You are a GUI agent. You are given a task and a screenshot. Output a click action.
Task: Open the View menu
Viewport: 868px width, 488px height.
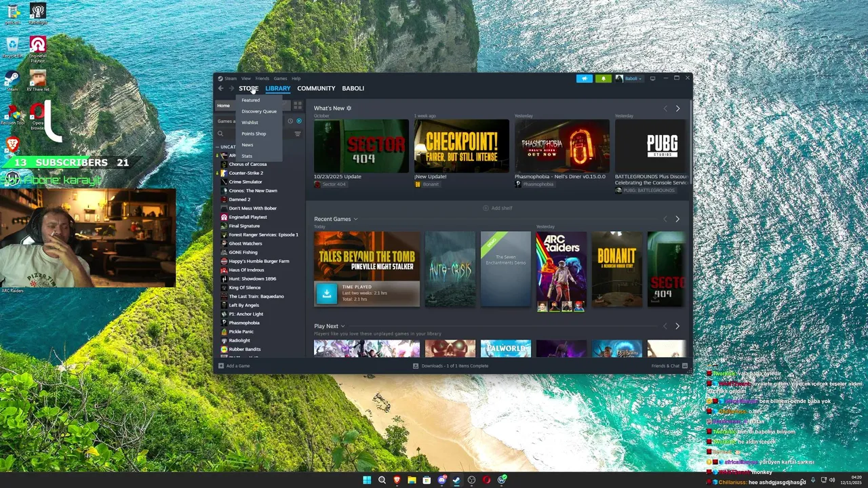[x=246, y=79]
